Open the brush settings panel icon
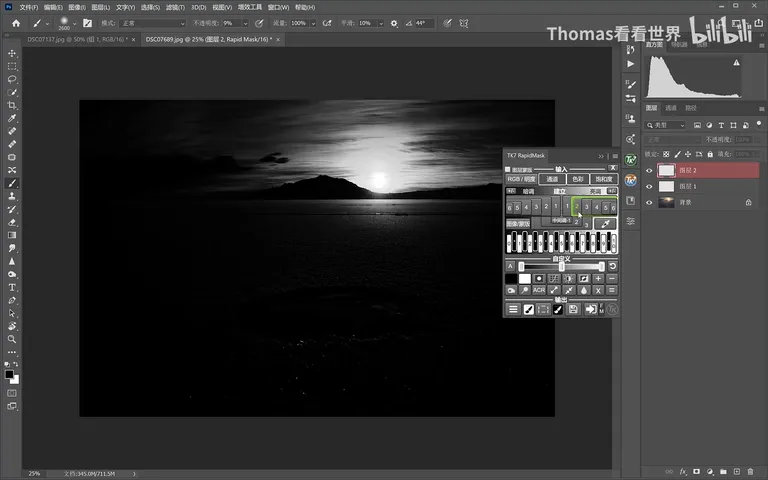 tap(88, 23)
